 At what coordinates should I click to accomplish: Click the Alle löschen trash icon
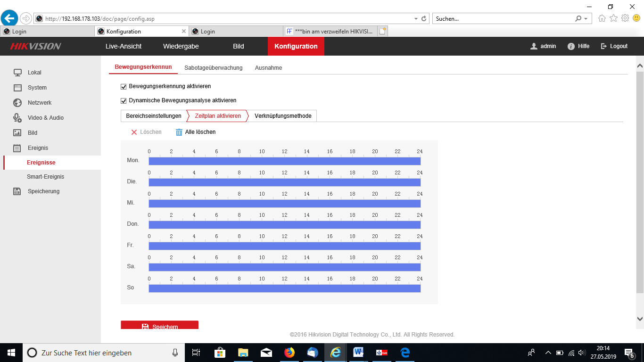click(179, 132)
